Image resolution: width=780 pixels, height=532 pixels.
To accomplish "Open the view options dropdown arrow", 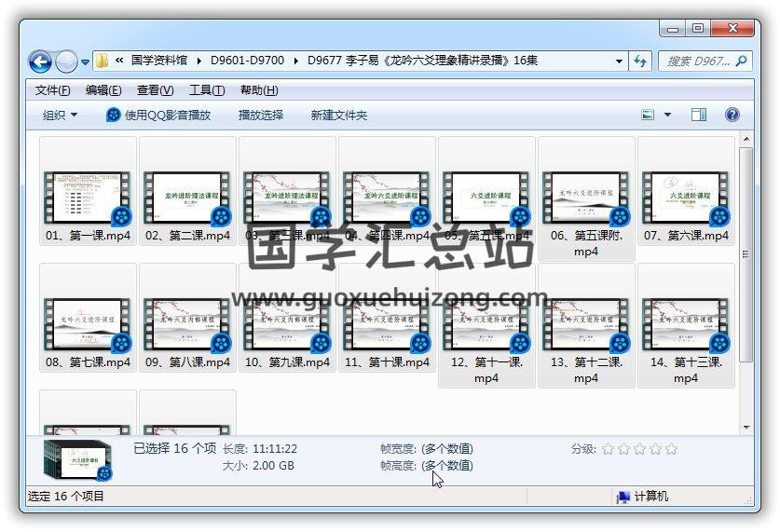I will pyautogui.click(x=667, y=115).
